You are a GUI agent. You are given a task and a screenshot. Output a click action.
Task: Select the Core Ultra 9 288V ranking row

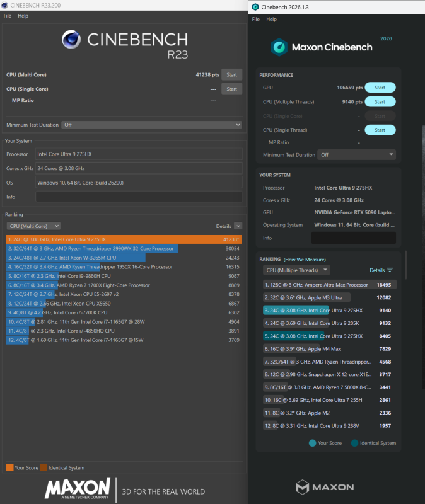[329, 426]
